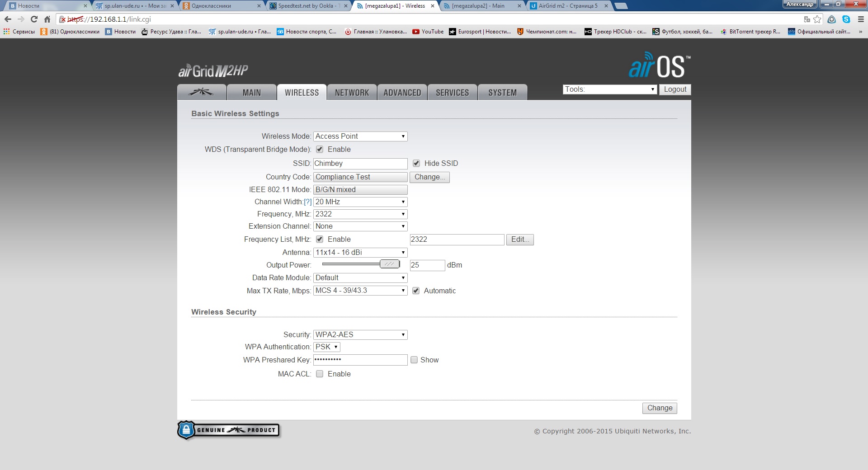Switch to NETWORK tab

point(352,92)
